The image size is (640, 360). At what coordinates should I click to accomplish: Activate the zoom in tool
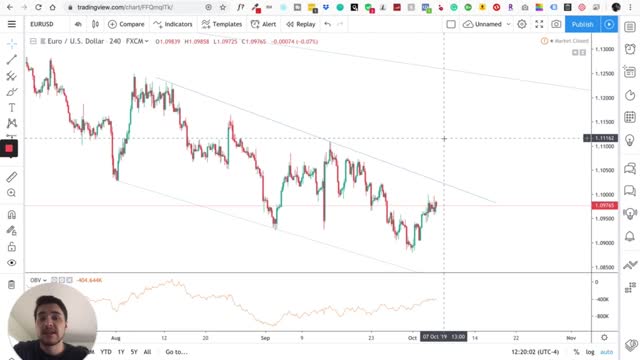coord(11,193)
